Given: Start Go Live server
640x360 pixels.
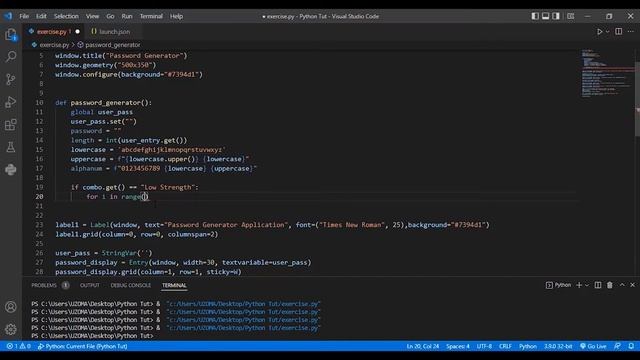Looking at the screenshot, I should [x=593, y=346].
